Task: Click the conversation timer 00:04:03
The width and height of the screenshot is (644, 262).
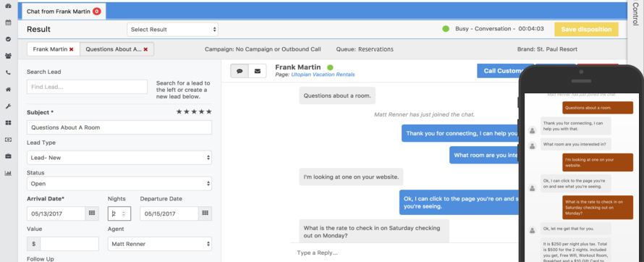Action: point(531,29)
